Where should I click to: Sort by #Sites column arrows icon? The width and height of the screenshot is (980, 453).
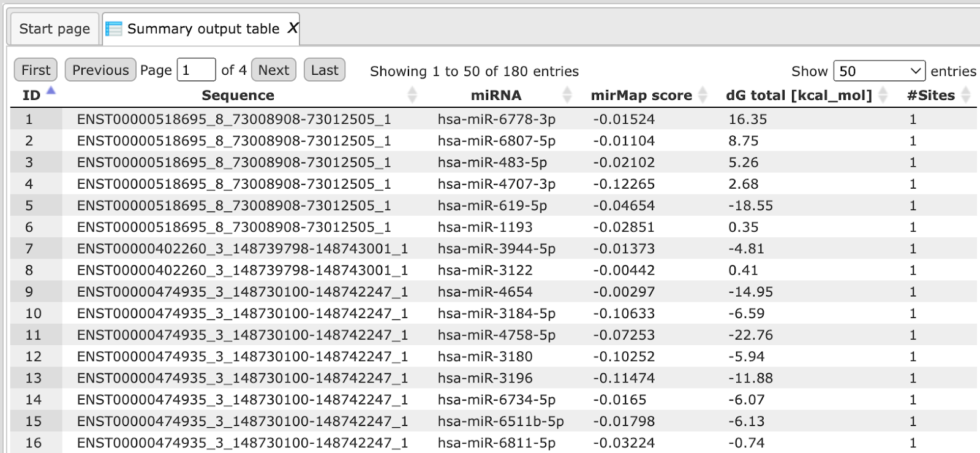966,95
